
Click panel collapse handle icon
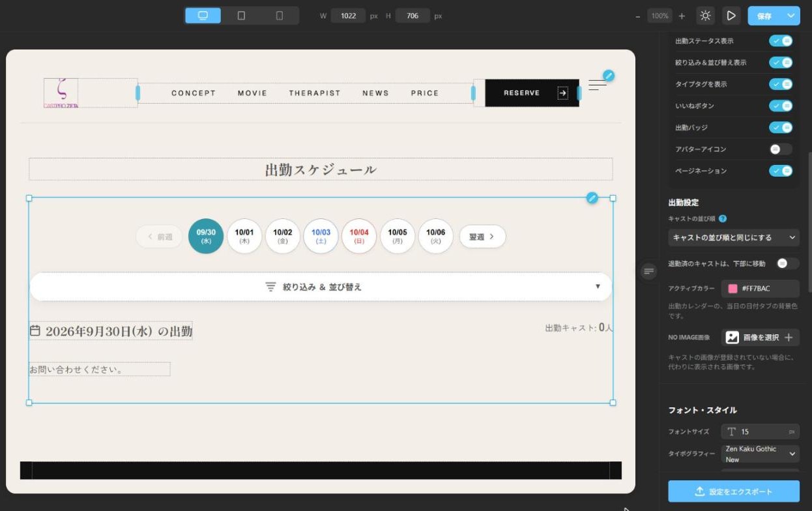[648, 271]
